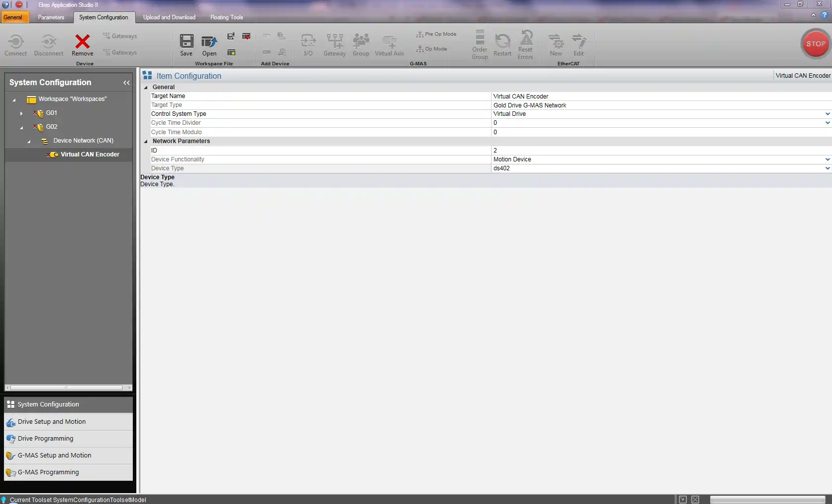Click Reset Errors icon
The width and height of the screenshot is (832, 504).
click(x=525, y=45)
